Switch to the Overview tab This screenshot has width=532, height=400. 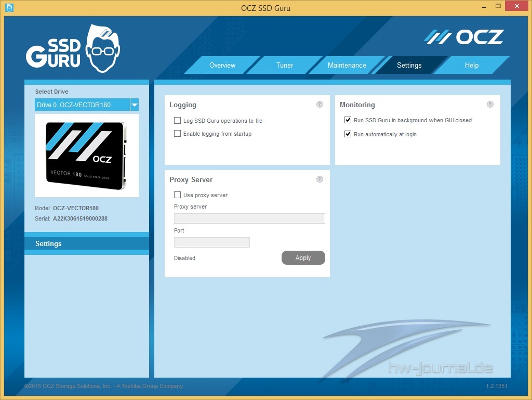[x=222, y=66]
